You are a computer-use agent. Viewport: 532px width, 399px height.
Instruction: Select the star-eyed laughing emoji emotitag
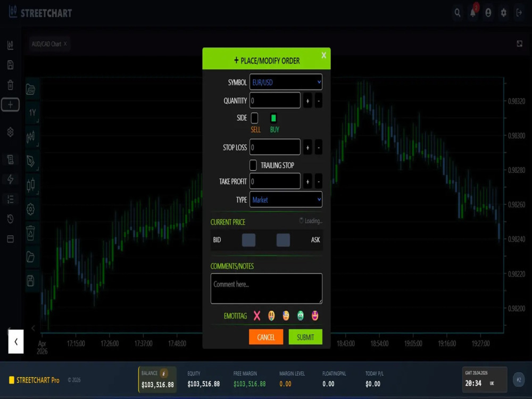pyautogui.click(x=315, y=316)
